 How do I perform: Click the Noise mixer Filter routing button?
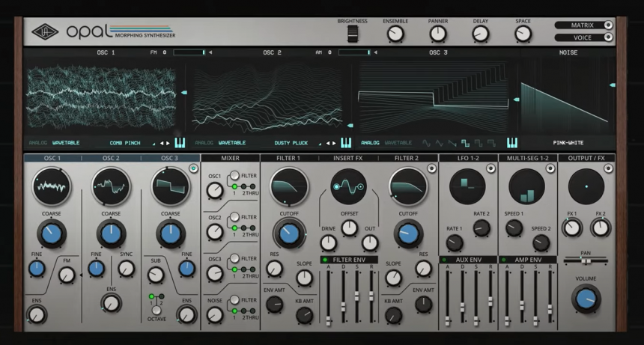click(x=234, y=300)
